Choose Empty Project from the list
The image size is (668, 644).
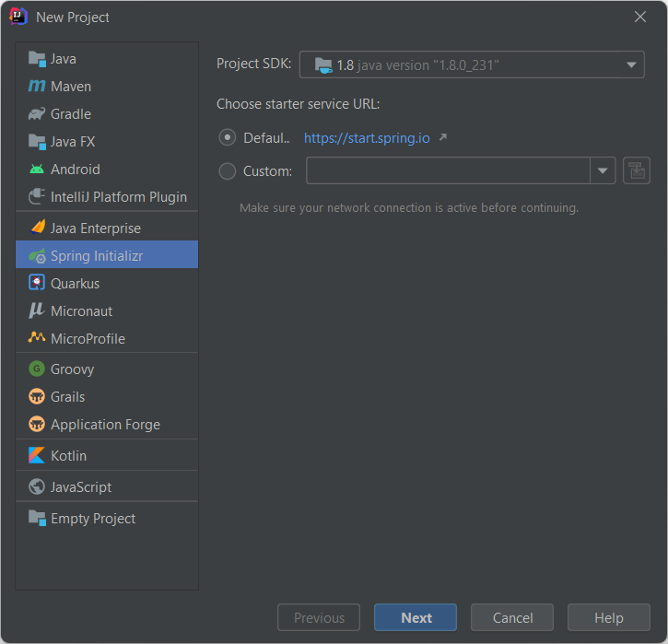92,519
